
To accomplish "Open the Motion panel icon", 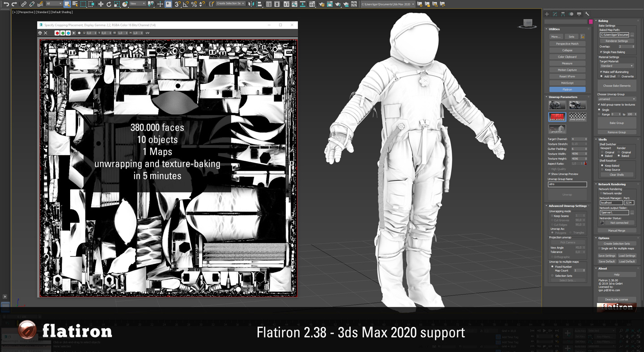I will point(571,14).
